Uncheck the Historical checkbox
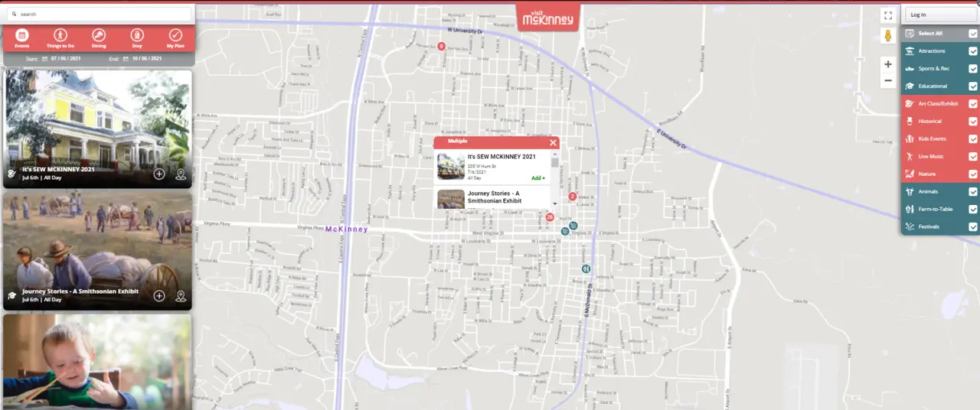980x410 pixels. point(973,121)
